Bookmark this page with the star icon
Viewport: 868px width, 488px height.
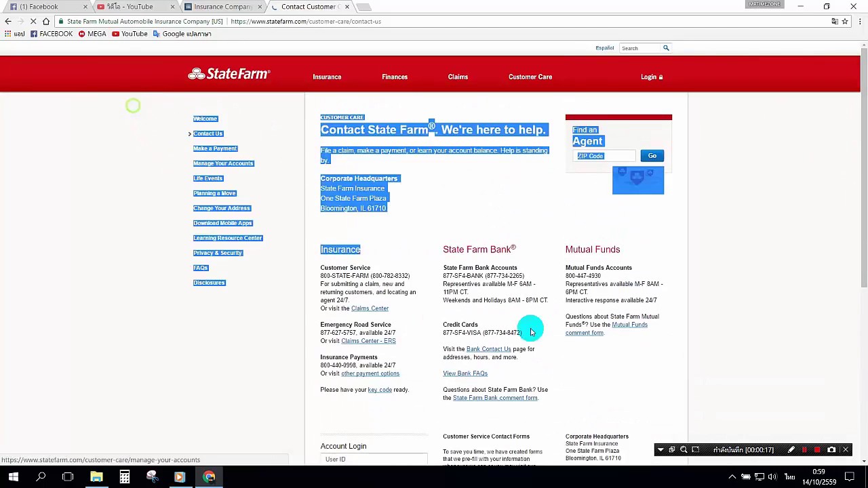point(845,21)
